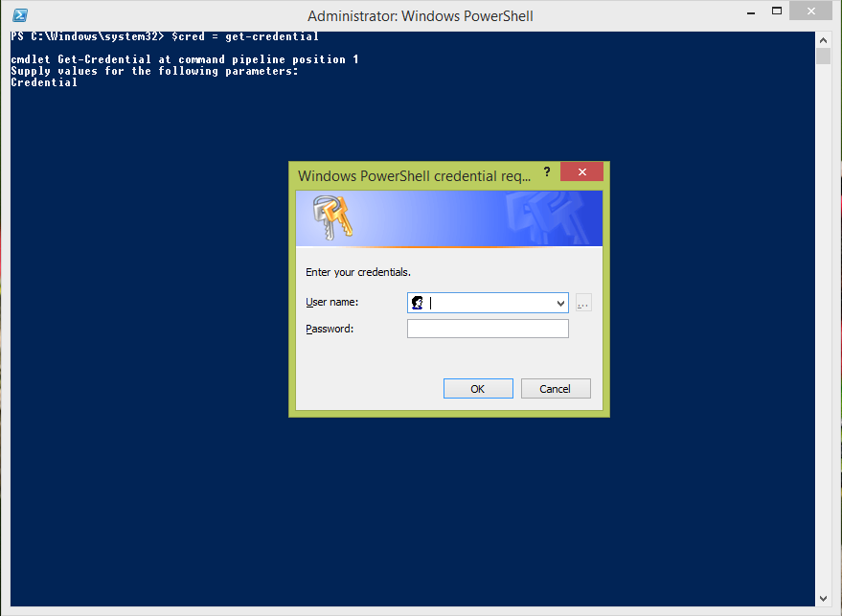Click Cancel in credential dialog
This screenshot has width=842, height=616.
click(x=556, y=389)
